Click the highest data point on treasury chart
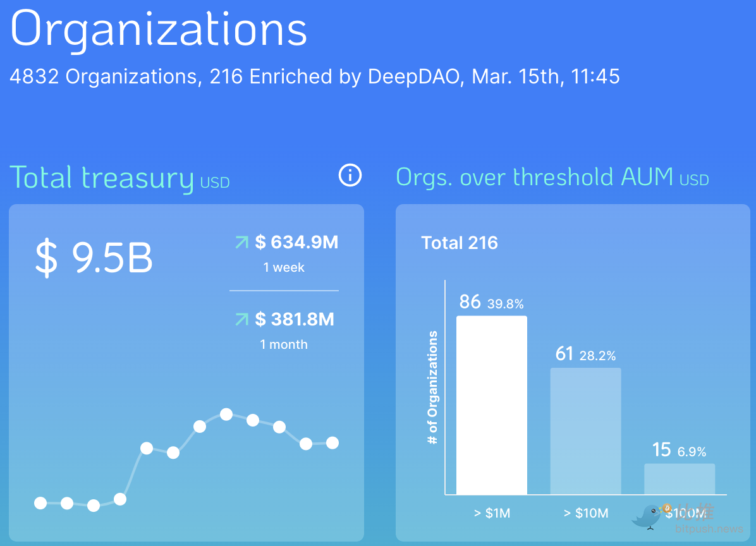 pyautogui.click(x=226, y=415)
